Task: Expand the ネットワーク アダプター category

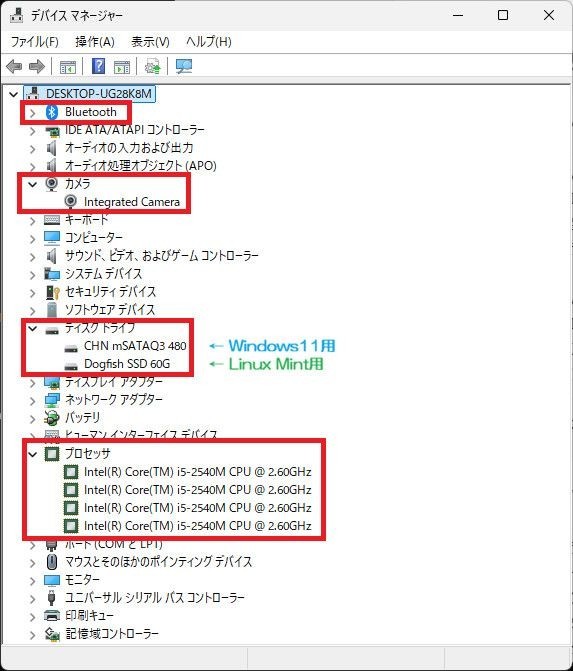Action: [x=33, y=401]
